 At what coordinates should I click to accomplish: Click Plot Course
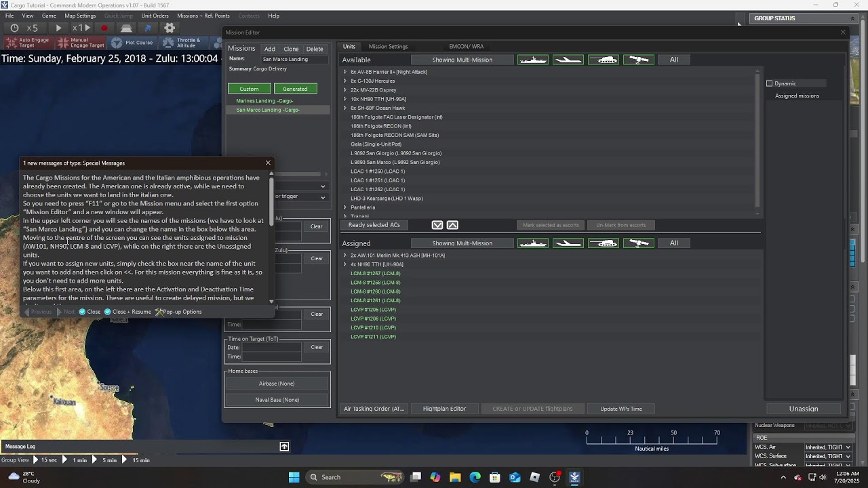point(132,43)
